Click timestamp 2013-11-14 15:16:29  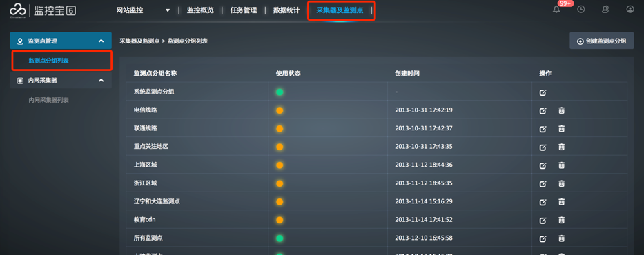(423, 202)
